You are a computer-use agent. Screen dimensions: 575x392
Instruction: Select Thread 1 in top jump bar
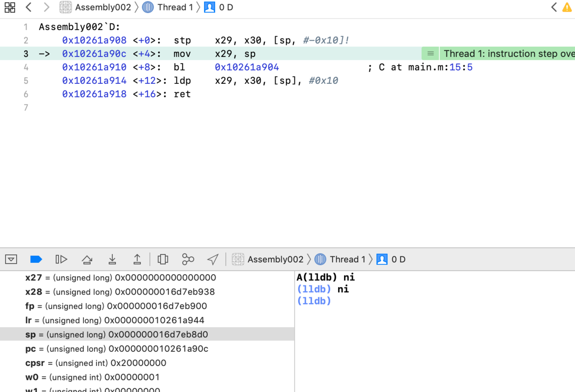click(x=175, y=7)
